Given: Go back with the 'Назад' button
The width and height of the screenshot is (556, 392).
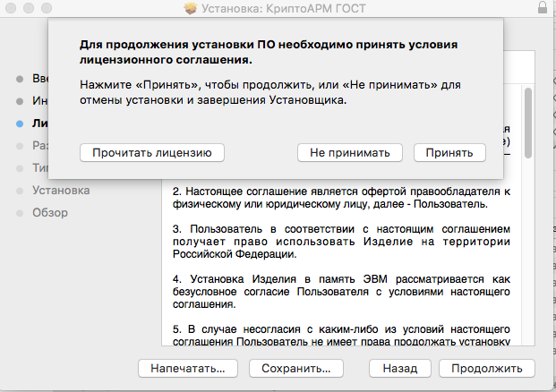Looking at the screenshot, I should [x=400, y=368].
